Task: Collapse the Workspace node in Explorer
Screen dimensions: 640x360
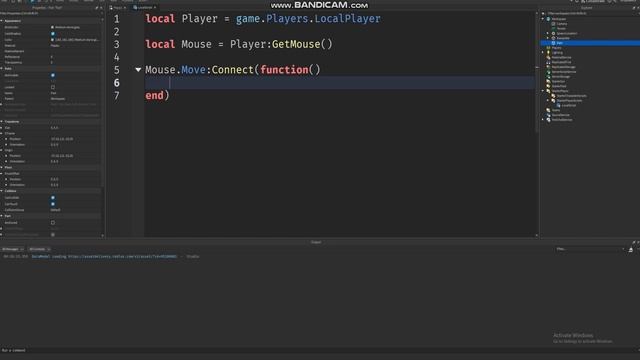Action: (x=543, y=19)
